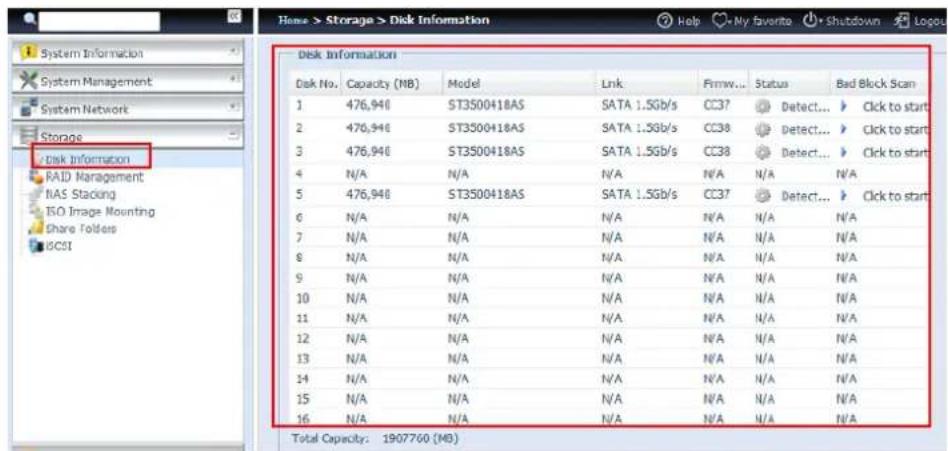Click Detect status text for disk 1
This screenshot has height=451, width=948.
(805, 107)
